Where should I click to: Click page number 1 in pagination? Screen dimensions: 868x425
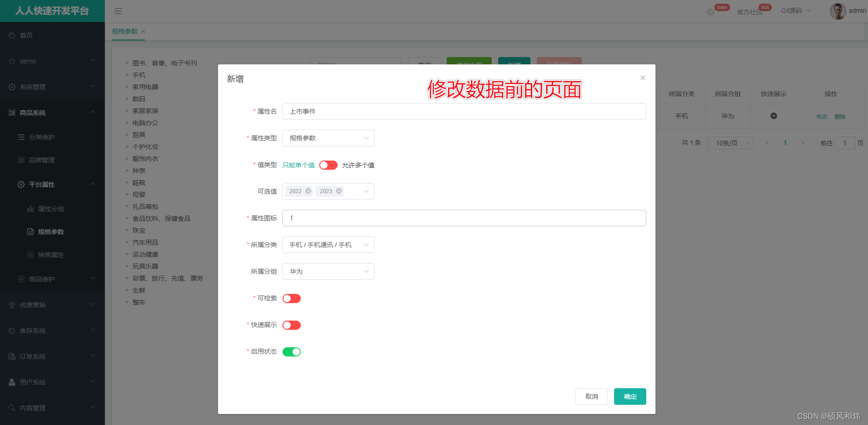[x=785, y=143]
